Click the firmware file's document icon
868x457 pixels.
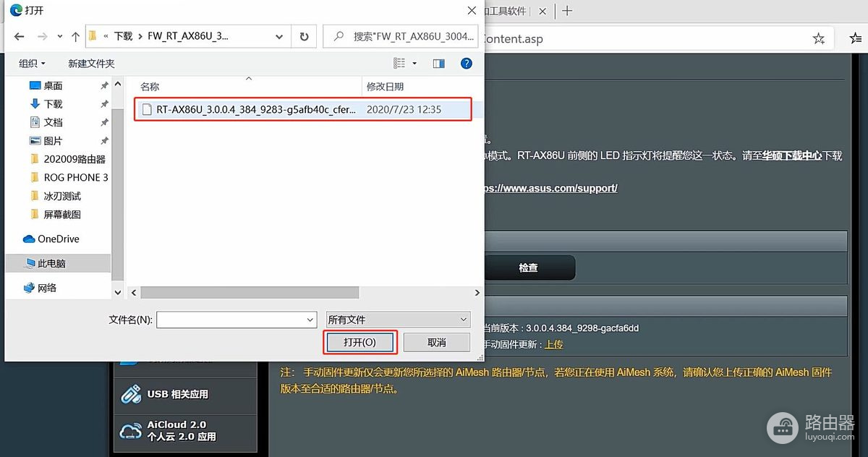(147, 109)
